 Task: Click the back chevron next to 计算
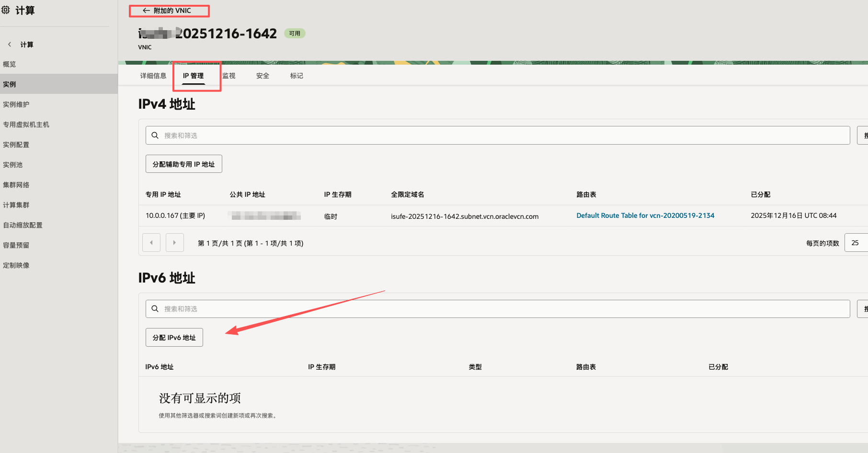pos(10,45)
